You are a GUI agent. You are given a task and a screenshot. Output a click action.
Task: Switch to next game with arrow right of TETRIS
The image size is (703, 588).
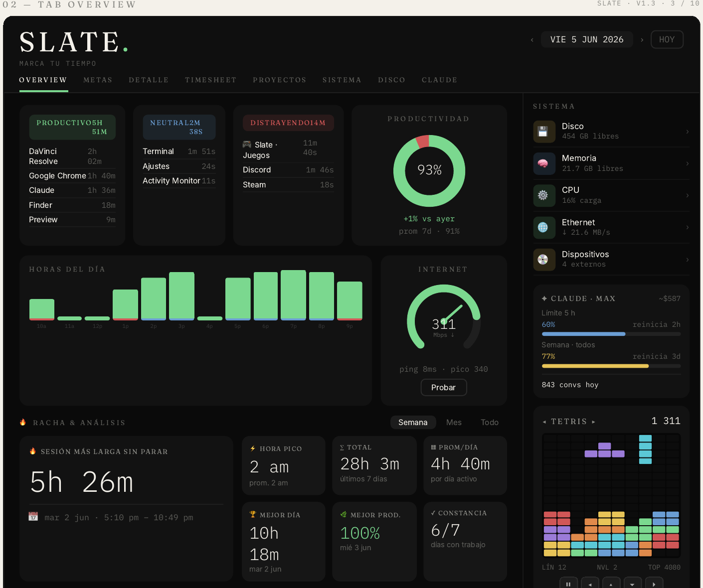(593, 422)
